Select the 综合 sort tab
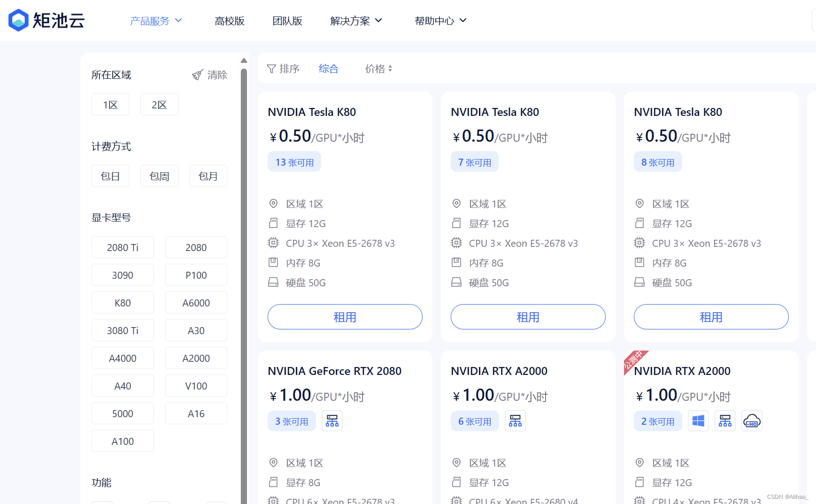The height and width of the screenshot is (504, 816). (x=329, y=69)
